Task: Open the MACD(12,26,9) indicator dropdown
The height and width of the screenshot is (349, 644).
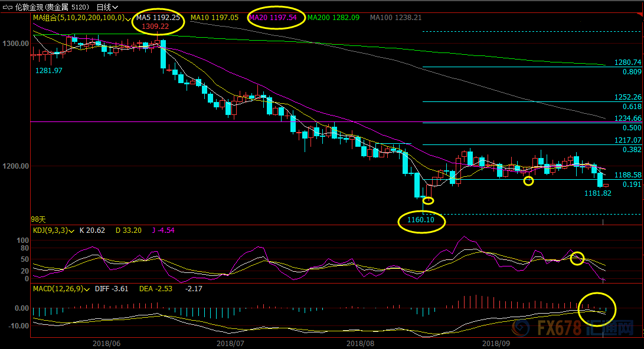Action: pos(87,289)
